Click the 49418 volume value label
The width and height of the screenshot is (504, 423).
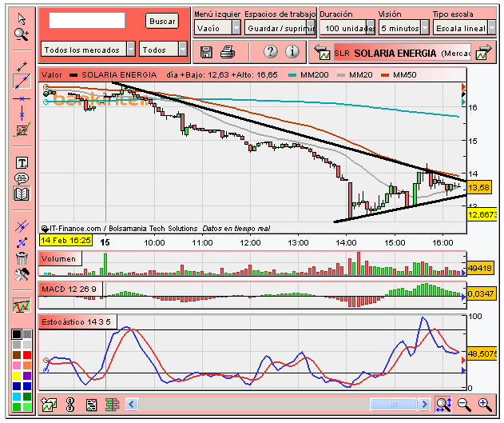click(x=480, y=268)
